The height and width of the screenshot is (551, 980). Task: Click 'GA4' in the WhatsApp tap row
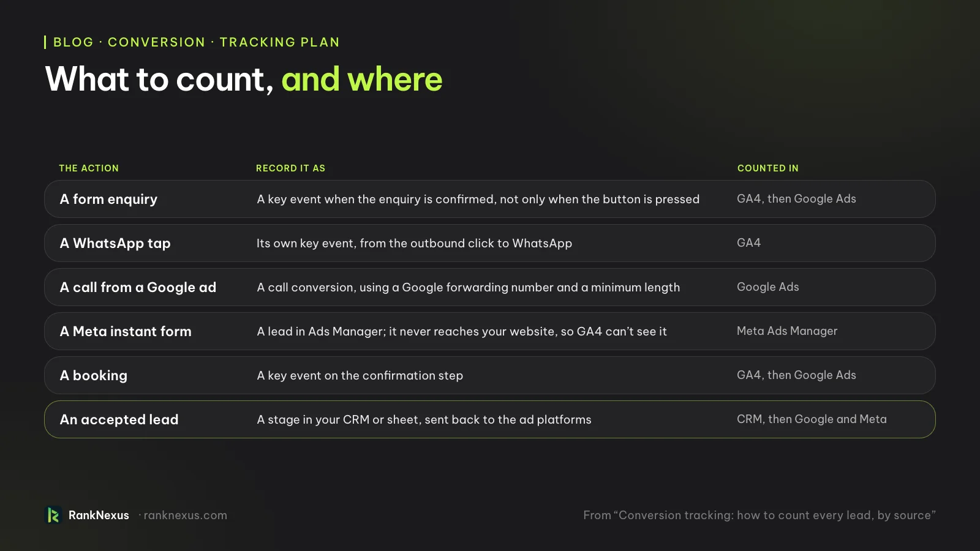(x=748, y=243)
